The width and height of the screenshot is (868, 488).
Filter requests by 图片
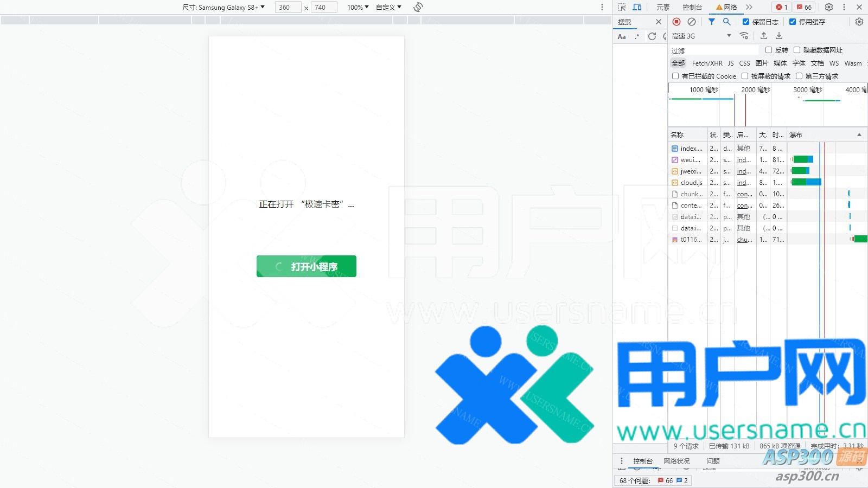[762, 63]
